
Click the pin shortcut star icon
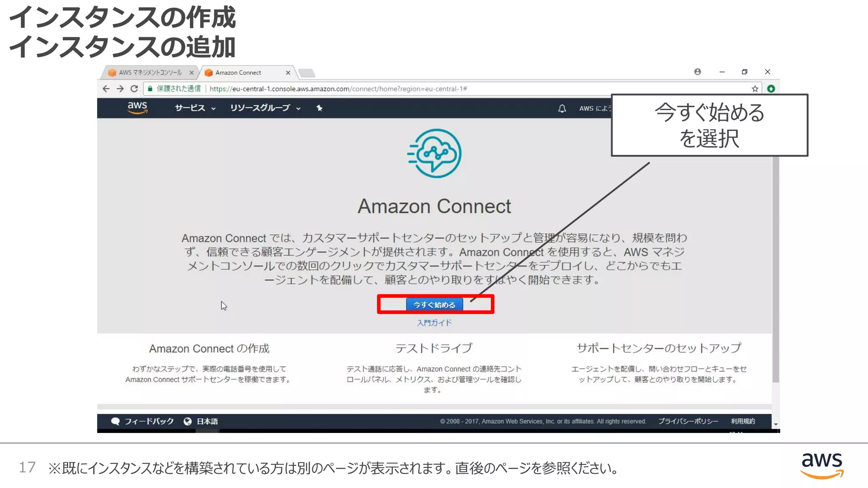tap(320, 108)
